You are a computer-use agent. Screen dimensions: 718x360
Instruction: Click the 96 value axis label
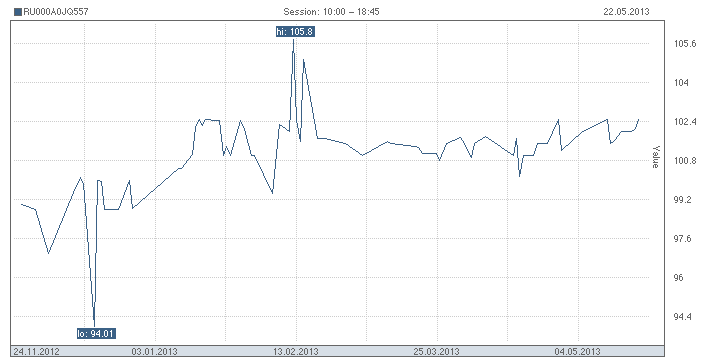(x=679, y=278)
